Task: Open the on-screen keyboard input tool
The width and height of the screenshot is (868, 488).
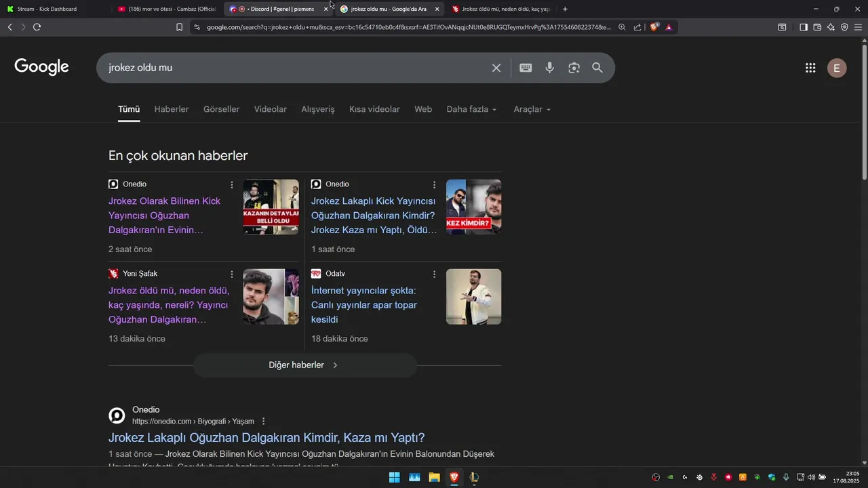Action: (526, 68)
